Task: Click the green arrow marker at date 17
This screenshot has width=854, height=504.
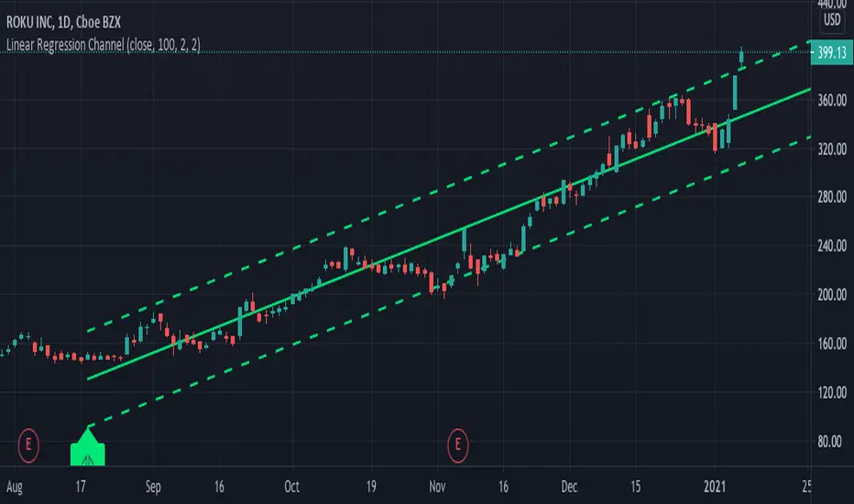Action: click(x=88, y=447)
